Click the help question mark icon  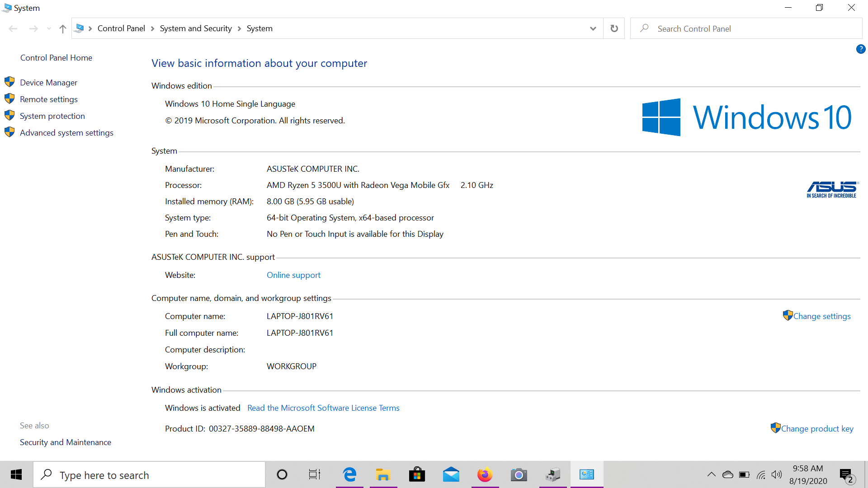pos(861,49)
